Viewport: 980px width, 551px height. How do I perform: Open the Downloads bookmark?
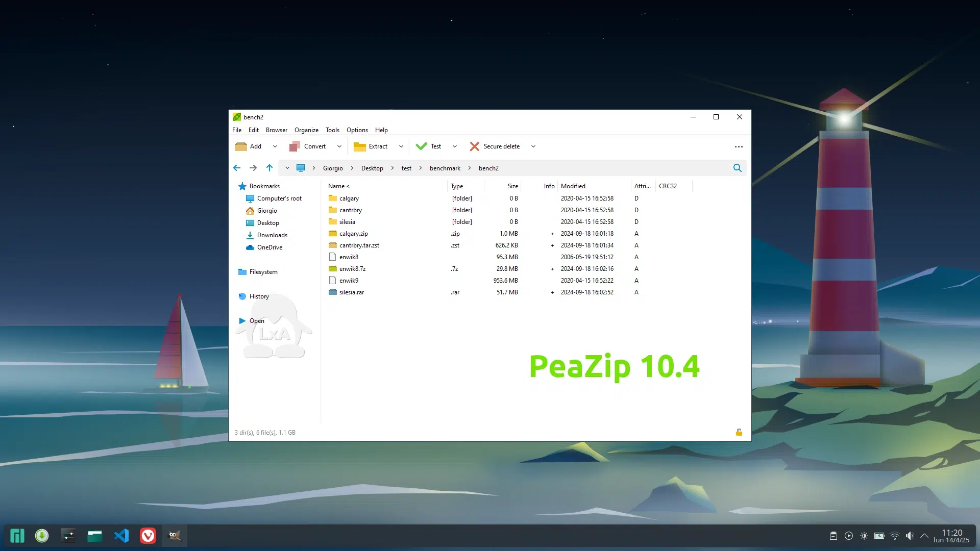click(271, 235)
